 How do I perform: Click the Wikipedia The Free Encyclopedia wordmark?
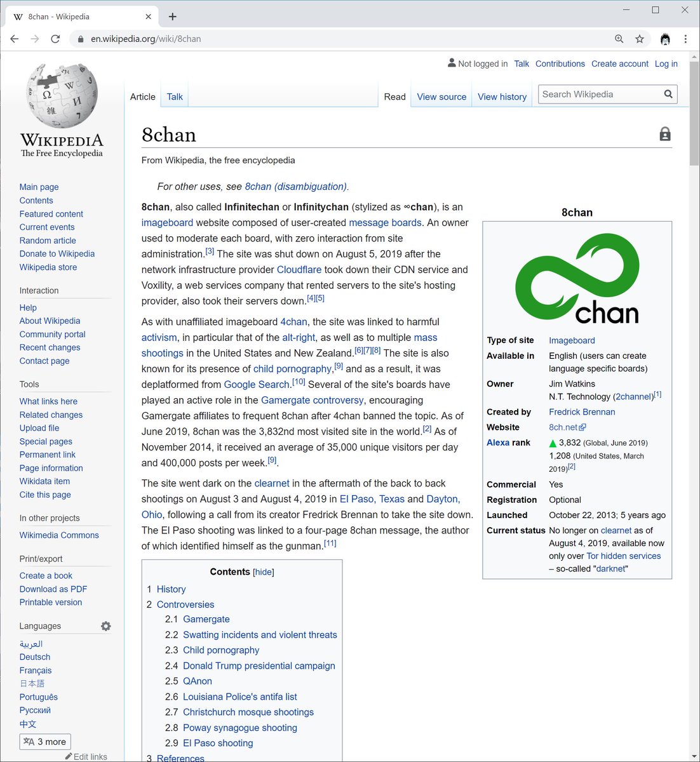62,145
